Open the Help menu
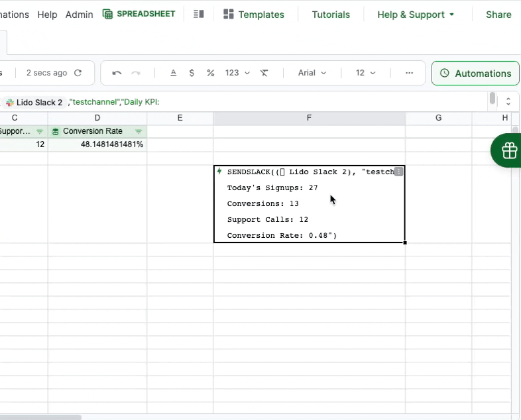 [47, 15]
